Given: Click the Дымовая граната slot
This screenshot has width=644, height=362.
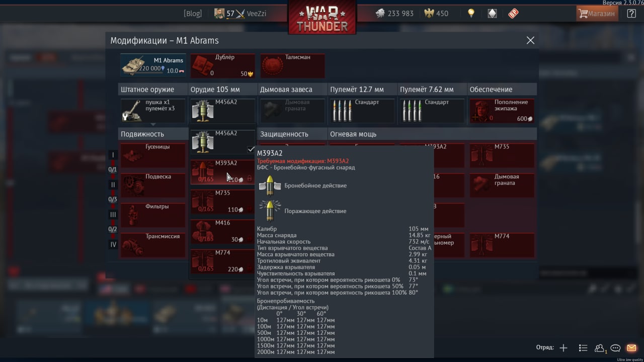Looking at the screenshot, I should 292,110.
